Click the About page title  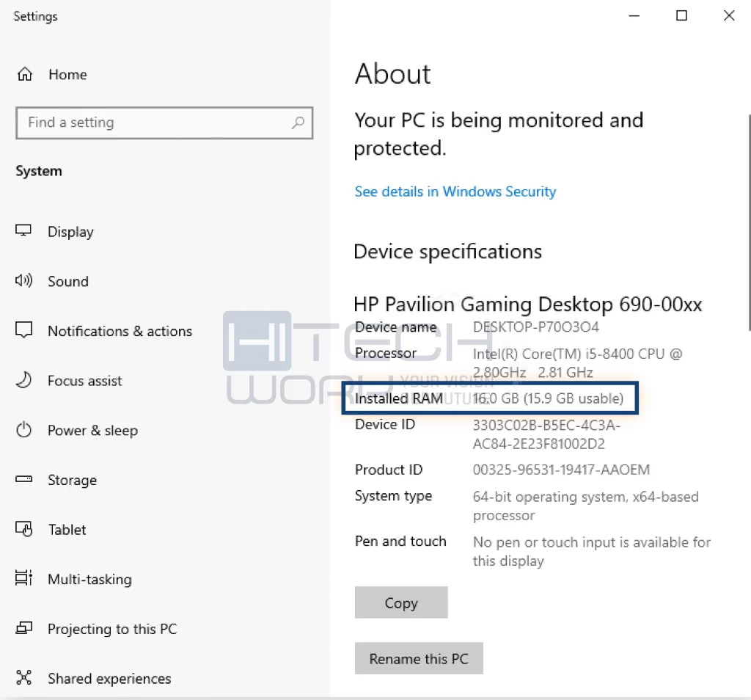[x=392, y=74]
